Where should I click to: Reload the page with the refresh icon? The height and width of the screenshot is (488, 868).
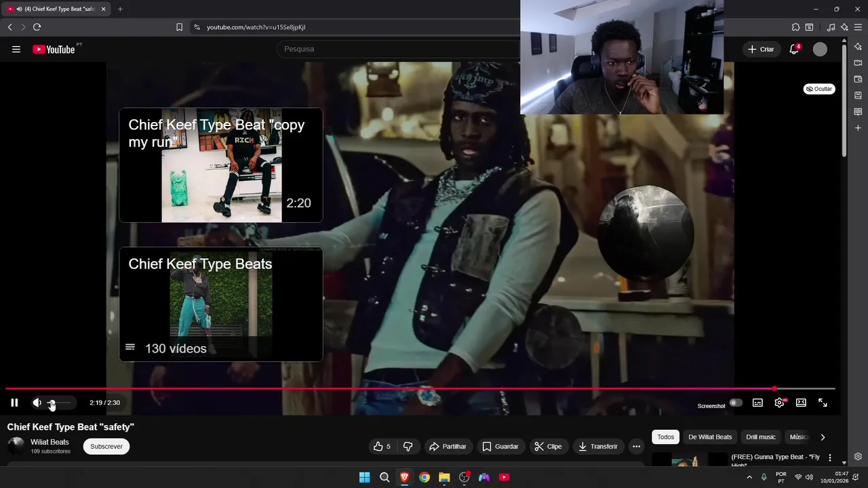pos(37,27)
